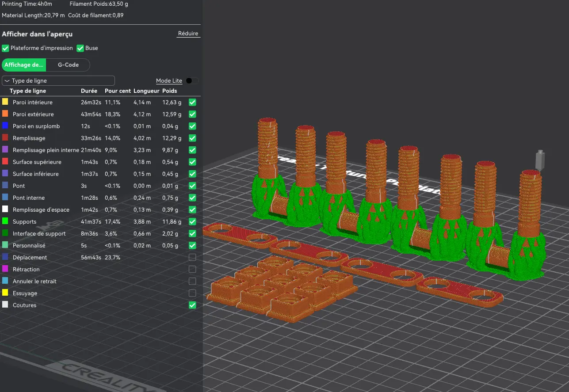The image size is (569, 392).
Task: Click the Remplissage dark red color swatch
Action: 5,138
